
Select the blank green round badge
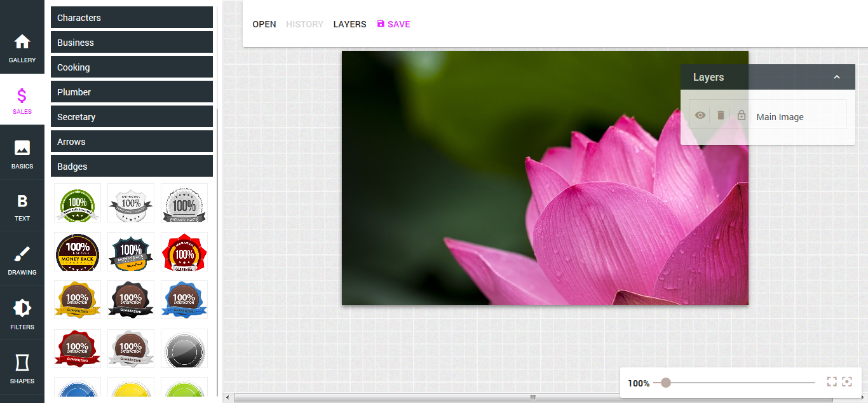tap(184, 387)
